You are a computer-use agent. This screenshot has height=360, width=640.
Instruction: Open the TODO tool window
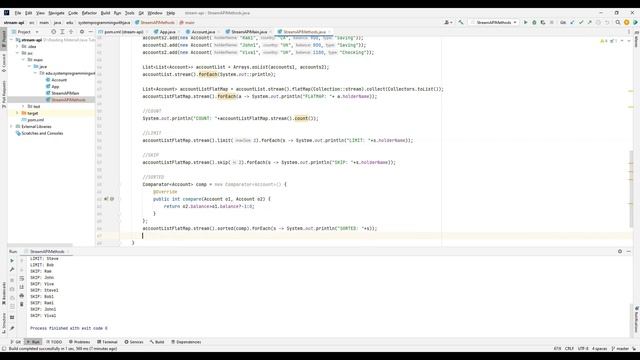tap(54, 342)
